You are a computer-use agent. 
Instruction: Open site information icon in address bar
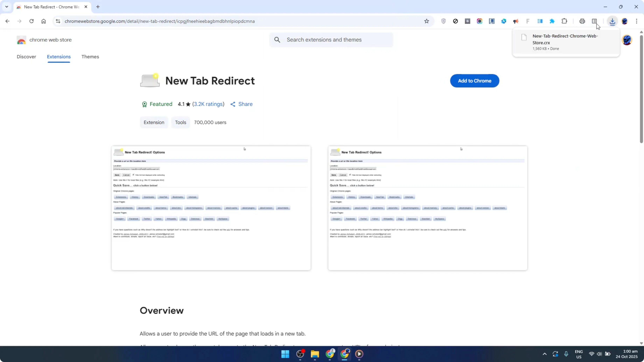pyautogui.click(x=58, y=21)
